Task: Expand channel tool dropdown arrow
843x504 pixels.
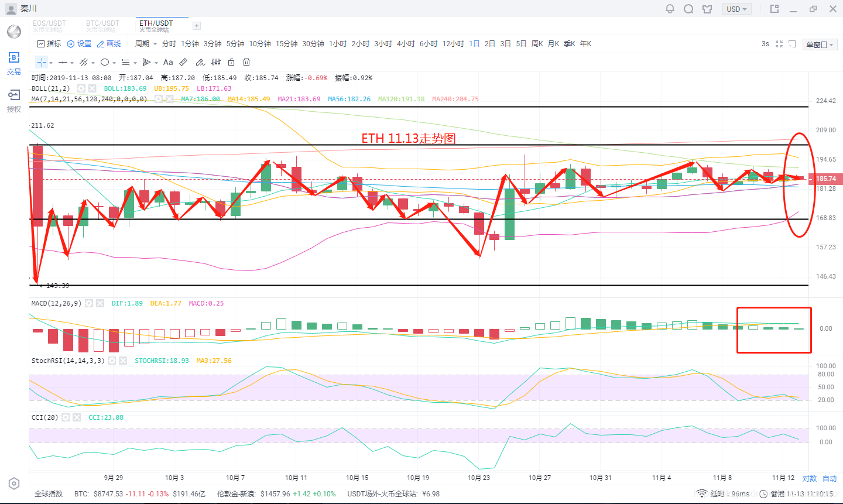Action: point(93,63)
